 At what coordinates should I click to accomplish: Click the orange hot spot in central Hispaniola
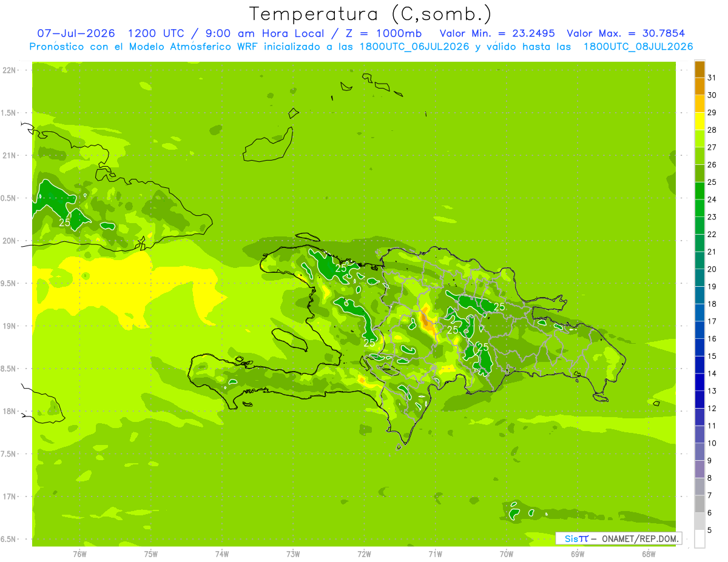click(x=427, y=321)
